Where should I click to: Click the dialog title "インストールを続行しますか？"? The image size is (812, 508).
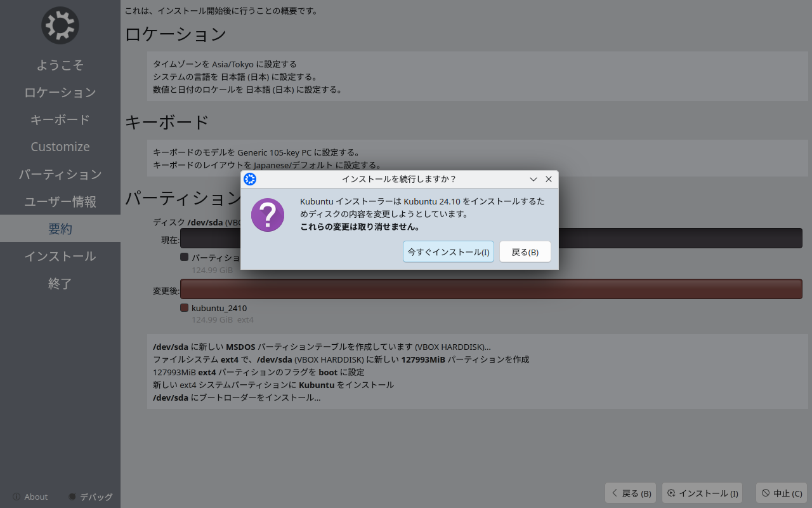(399, 179)
